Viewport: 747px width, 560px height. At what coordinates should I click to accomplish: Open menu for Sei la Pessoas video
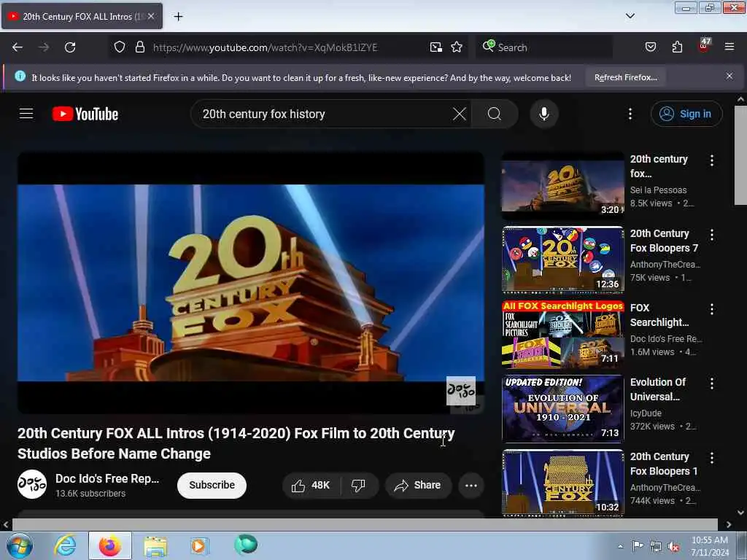712,160
